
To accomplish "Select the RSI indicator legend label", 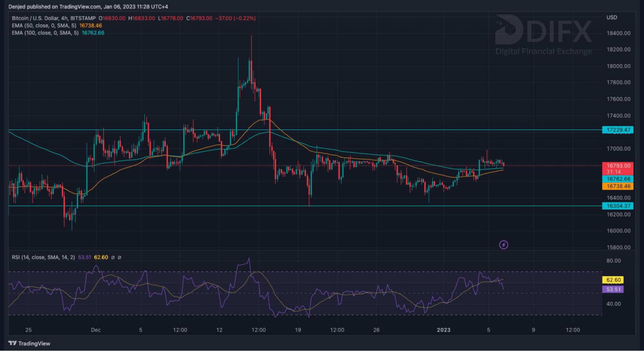I will pyautogui.click(x=43, y=257).
